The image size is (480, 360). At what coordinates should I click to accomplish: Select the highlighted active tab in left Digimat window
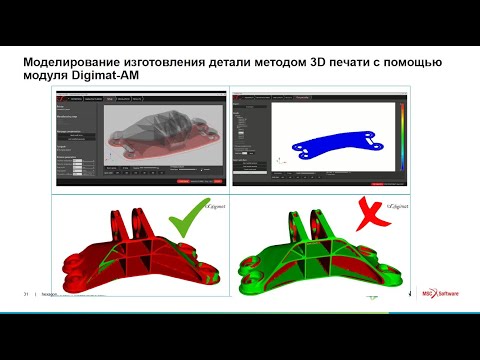tap(109, 99)
